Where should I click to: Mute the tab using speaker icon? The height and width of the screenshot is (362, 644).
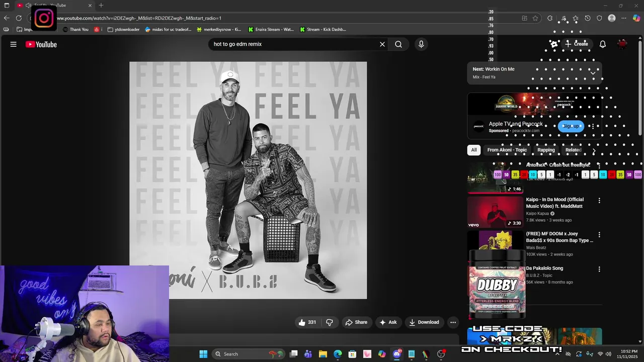pyautogui.click(x=28, y=6)
